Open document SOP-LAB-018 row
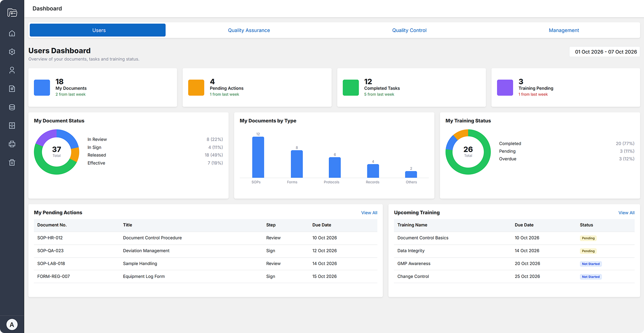 pos(206,263)
